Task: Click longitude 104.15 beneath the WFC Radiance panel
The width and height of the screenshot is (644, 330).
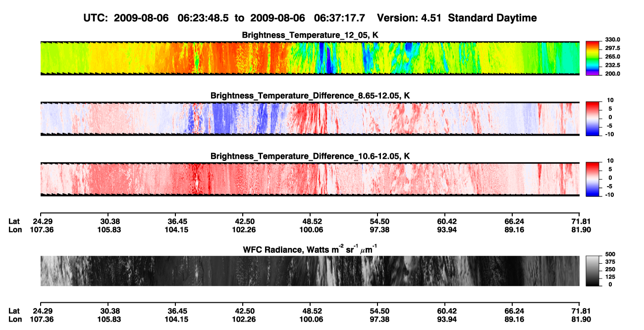Action: click(x=177, y=319)
